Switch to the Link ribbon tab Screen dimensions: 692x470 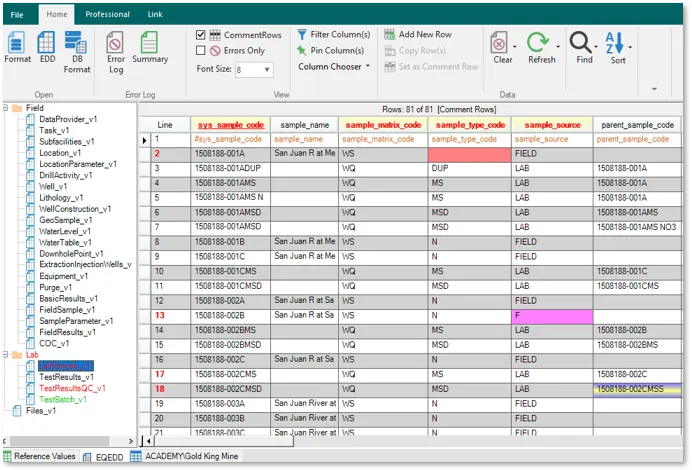click(x=155, y=14)
